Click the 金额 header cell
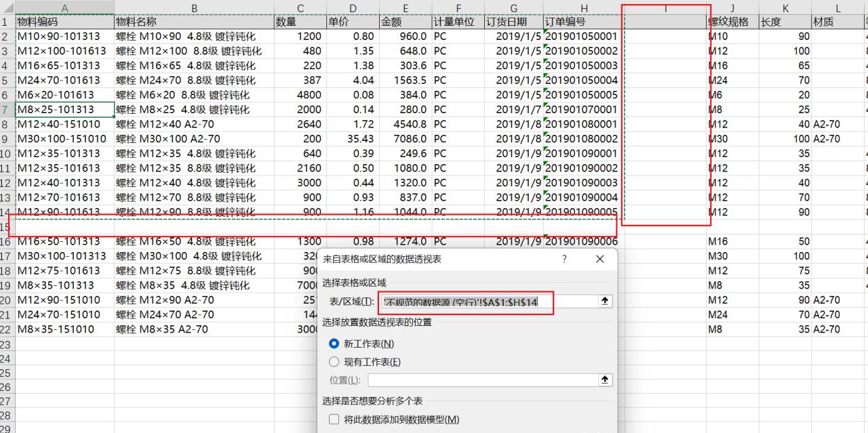Screen dimensions: 868x433 406,22
